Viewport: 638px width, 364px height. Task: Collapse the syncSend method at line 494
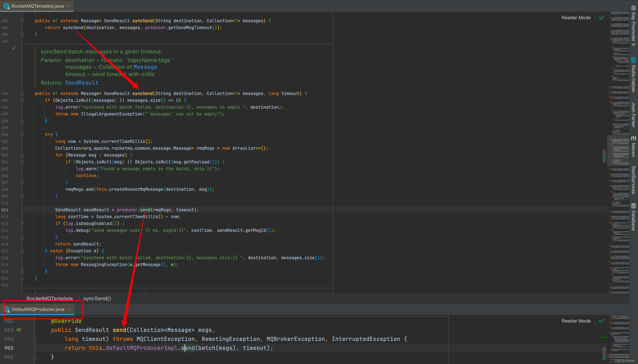[x=22, y=94]
